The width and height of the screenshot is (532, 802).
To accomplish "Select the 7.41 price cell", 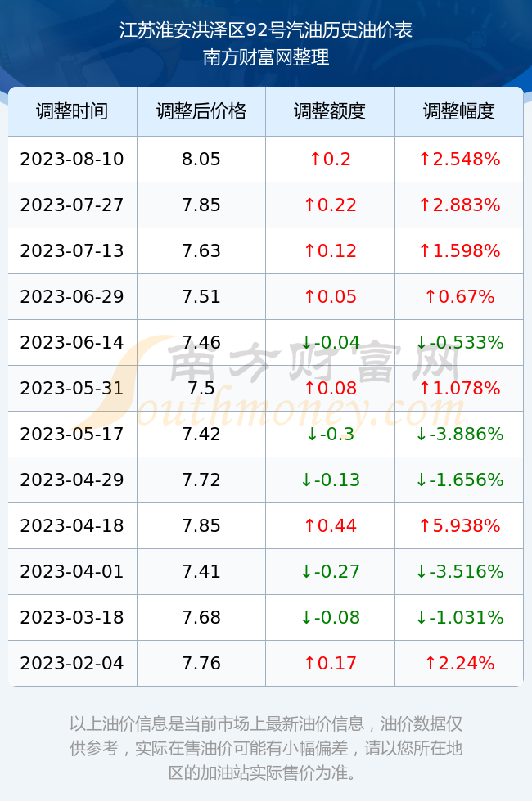I will pyautogui.click(x=201, y=571).
